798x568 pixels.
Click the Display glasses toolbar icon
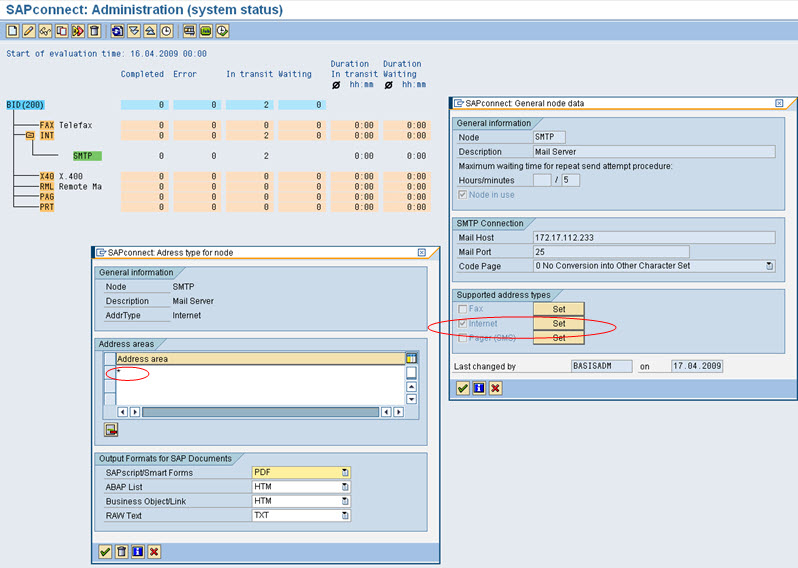(45, 31)
